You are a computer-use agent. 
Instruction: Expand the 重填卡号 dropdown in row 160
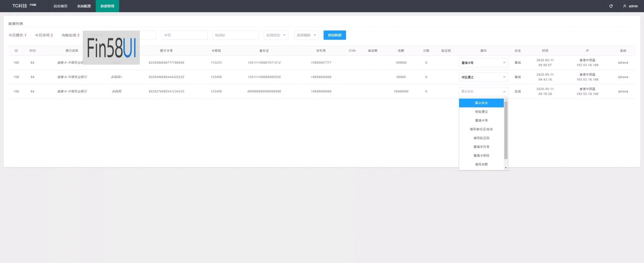[483, 63]
